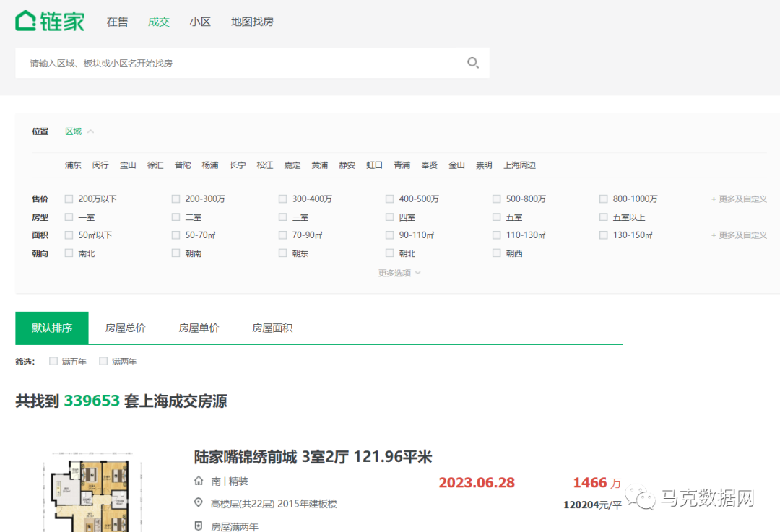Collapse the 区域 section via its chevron
780x532 pixels.
90,131
